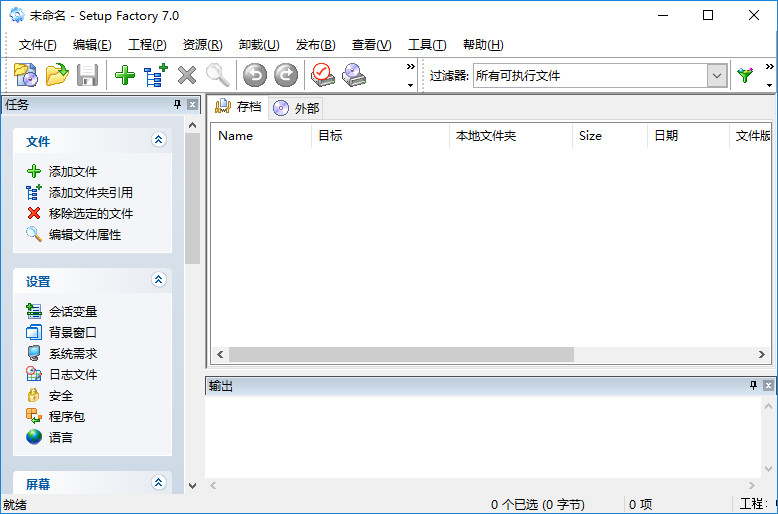Click the Save floppy disk toolbar icon

click(x=87, y=75)
